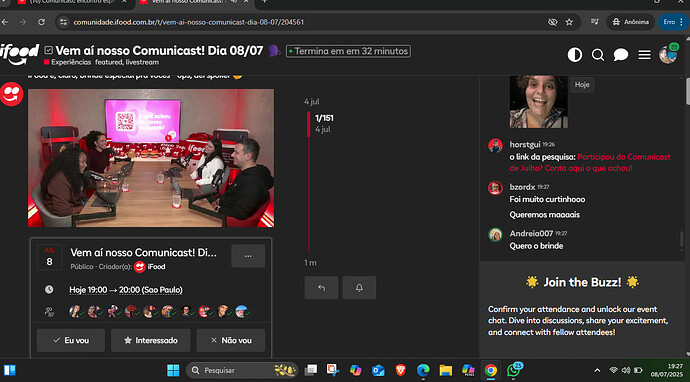The height and width of the screenshot is (382, 690).
Task: Open the event options '...' menu
Action: coord(248,256)
